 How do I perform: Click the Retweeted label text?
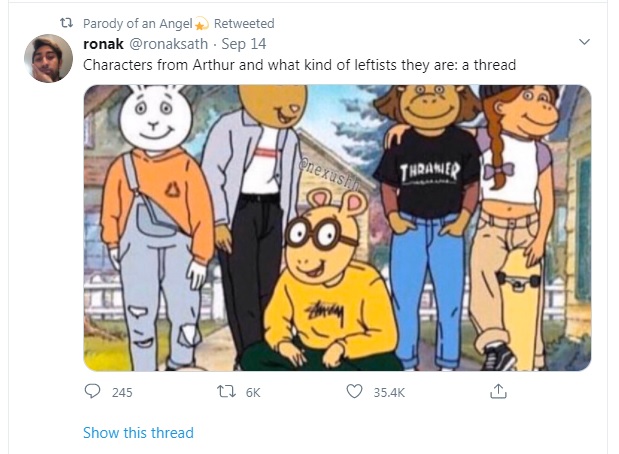click(x=244, y=24)
